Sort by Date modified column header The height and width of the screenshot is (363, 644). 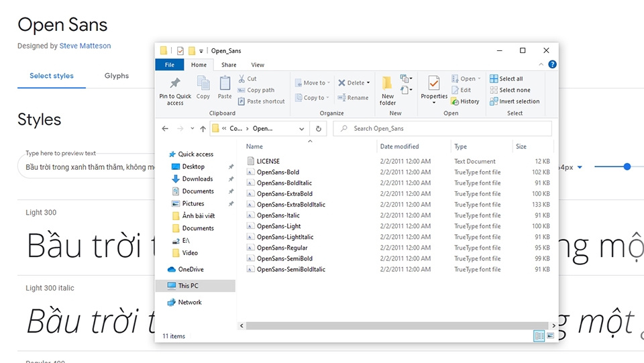pos(399,146)
